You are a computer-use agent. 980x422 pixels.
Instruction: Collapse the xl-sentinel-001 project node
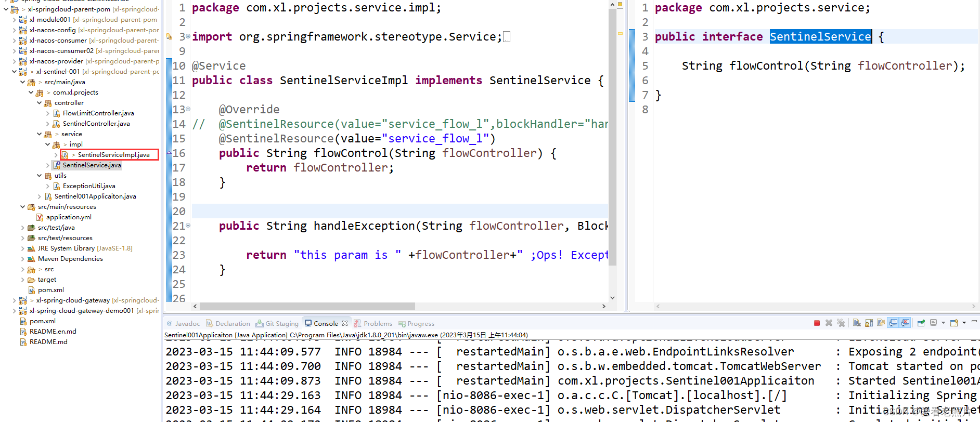(14, 72)
